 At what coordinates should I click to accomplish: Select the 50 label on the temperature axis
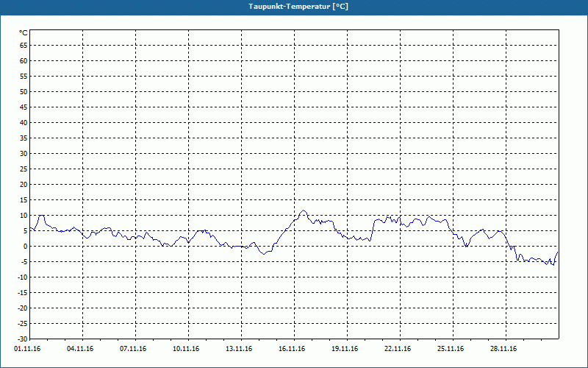[24, 92]
